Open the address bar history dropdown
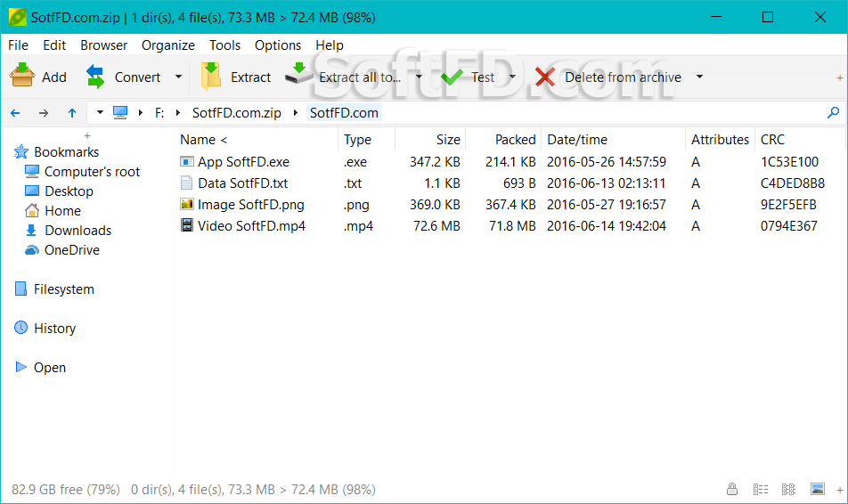848x504 pixels. coord(100,112)
